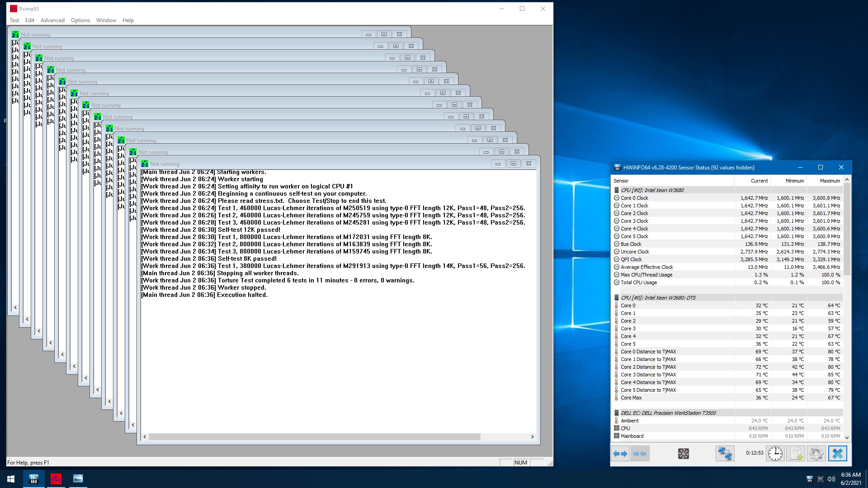The image size is (868, 488).
Task: Click the HWiNFO tray icon
Action: 810,479
